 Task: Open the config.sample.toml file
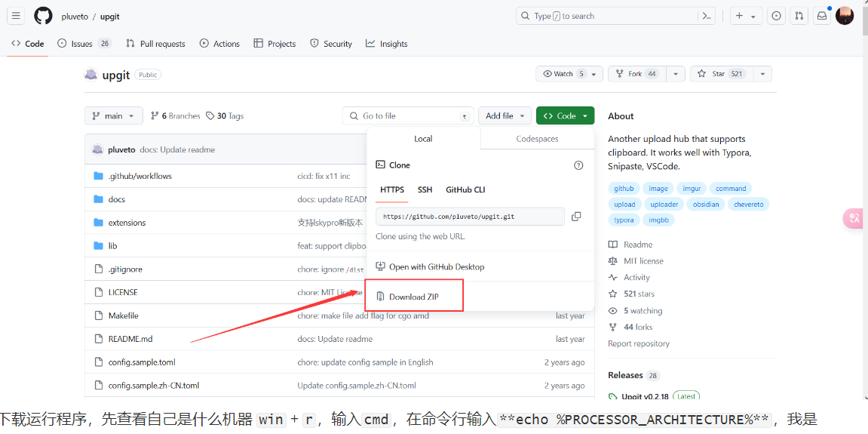tap(142, 362)
